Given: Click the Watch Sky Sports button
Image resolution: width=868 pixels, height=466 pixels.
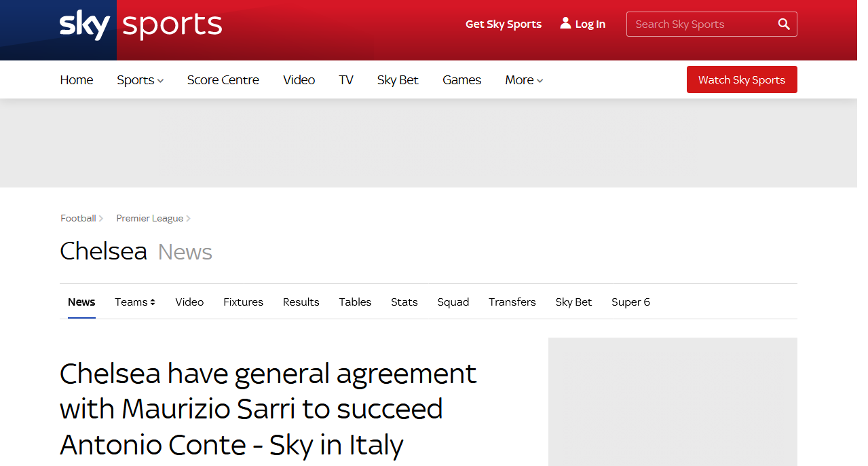Looking at the screenshot, I should coord(742,79).
